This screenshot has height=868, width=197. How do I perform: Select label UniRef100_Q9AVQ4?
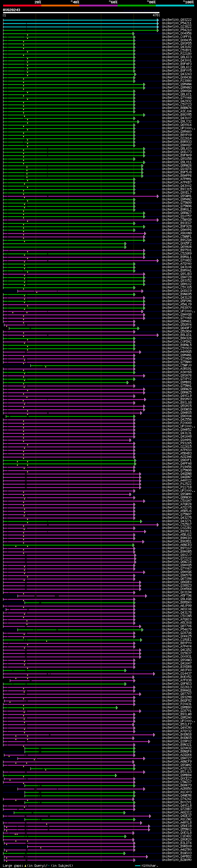tap(177, 91)
